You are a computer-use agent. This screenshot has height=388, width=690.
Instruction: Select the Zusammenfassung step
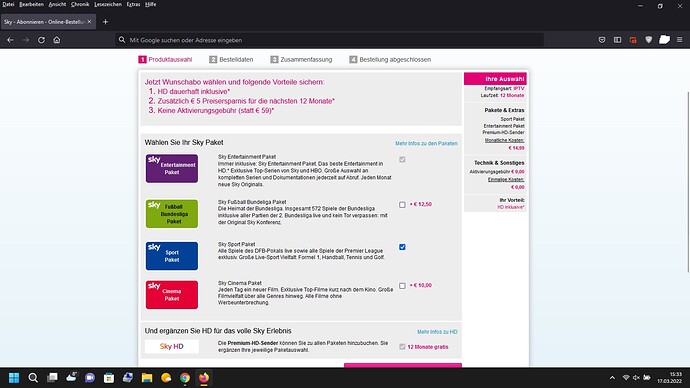point(301,59)
